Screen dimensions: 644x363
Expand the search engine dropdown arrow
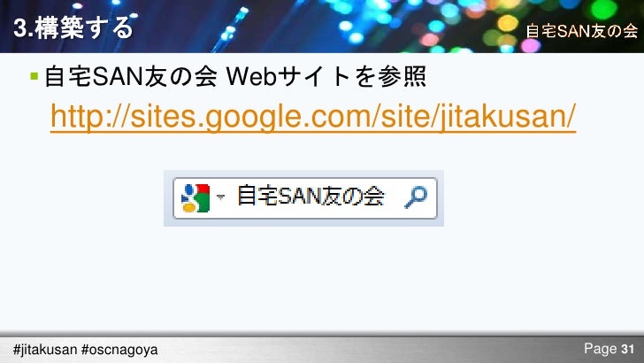click(x=220, y=197)
